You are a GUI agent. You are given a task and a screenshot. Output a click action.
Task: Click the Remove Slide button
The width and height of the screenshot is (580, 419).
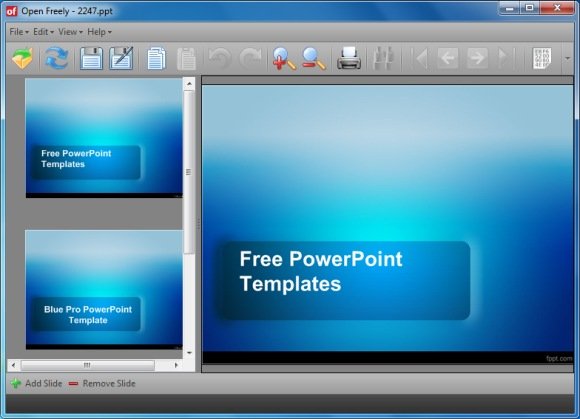click(102, 383)
